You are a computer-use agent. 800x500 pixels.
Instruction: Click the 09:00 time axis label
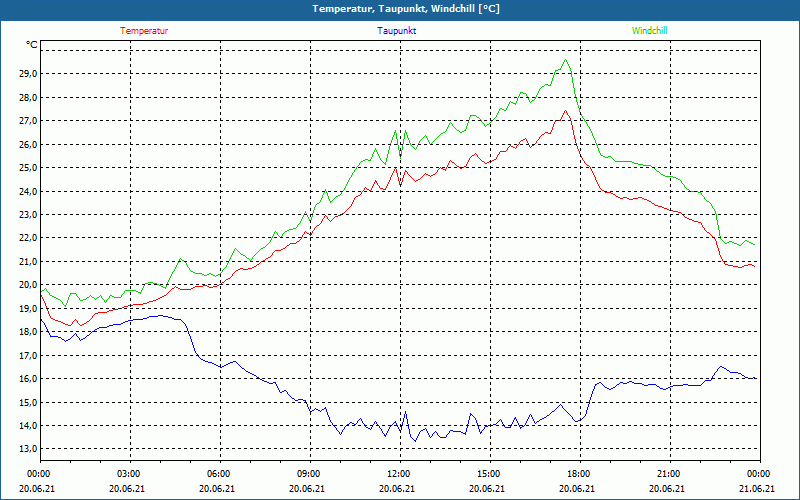pos(307,474)
